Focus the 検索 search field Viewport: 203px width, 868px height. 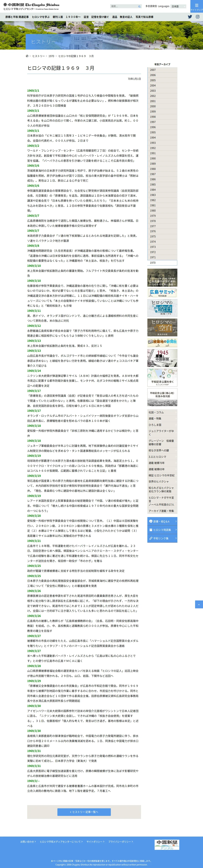click(x=123, y=6)
